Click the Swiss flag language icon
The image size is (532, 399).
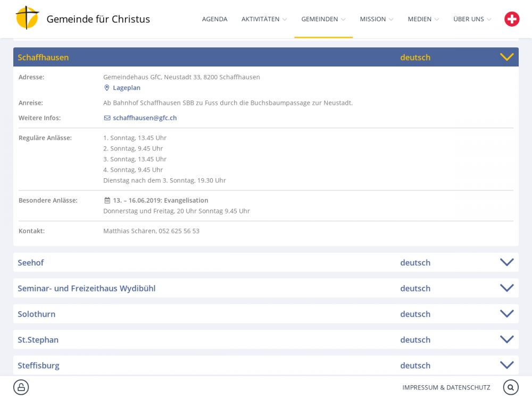512,19
